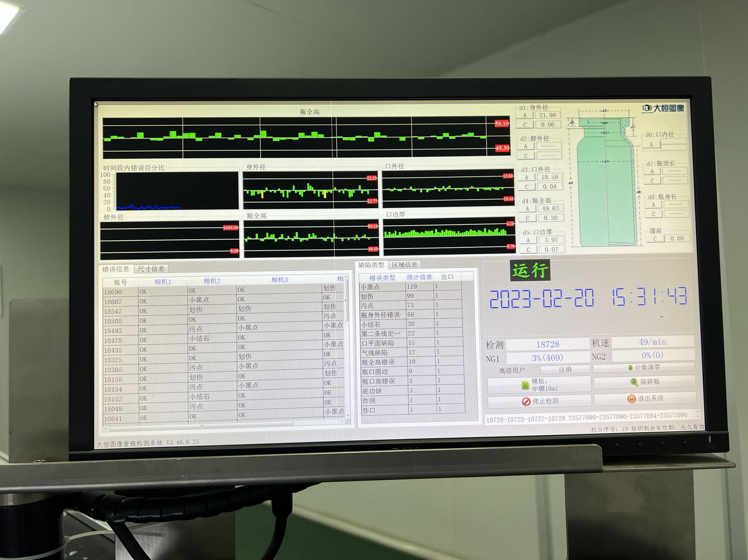Viewport: 748px width, 560px height.
Task: Select bottle row 18690
Action: pyautogui.click(x=224, y=291)
